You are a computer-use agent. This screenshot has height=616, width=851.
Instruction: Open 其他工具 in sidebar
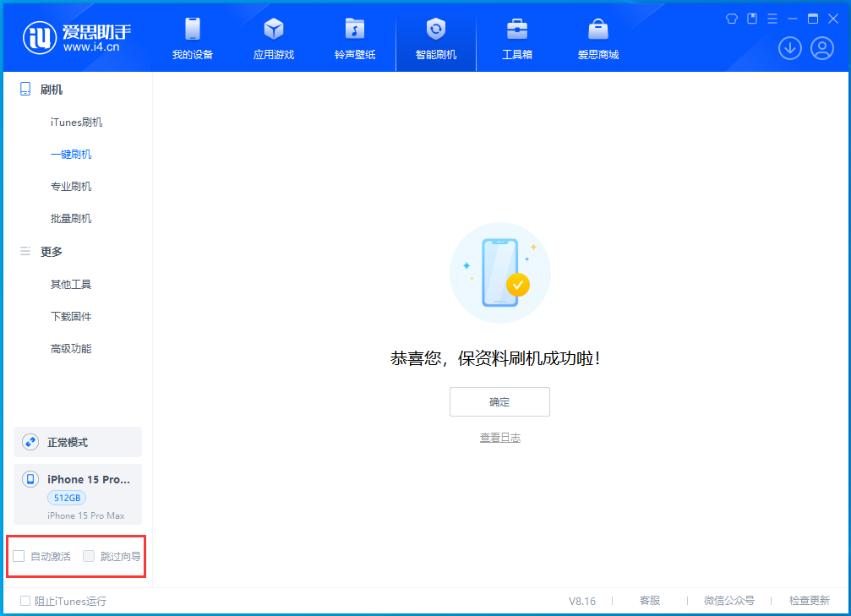pos(71,284)
